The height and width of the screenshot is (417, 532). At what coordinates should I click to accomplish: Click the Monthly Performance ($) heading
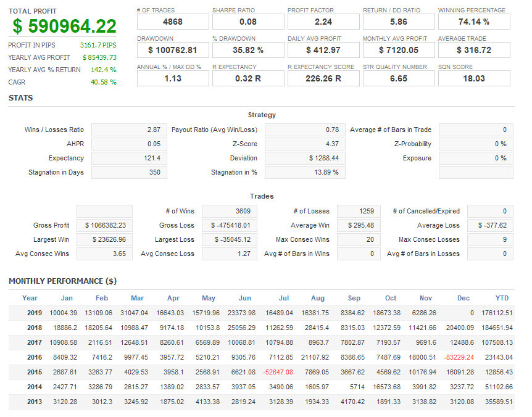pos(63,281)
